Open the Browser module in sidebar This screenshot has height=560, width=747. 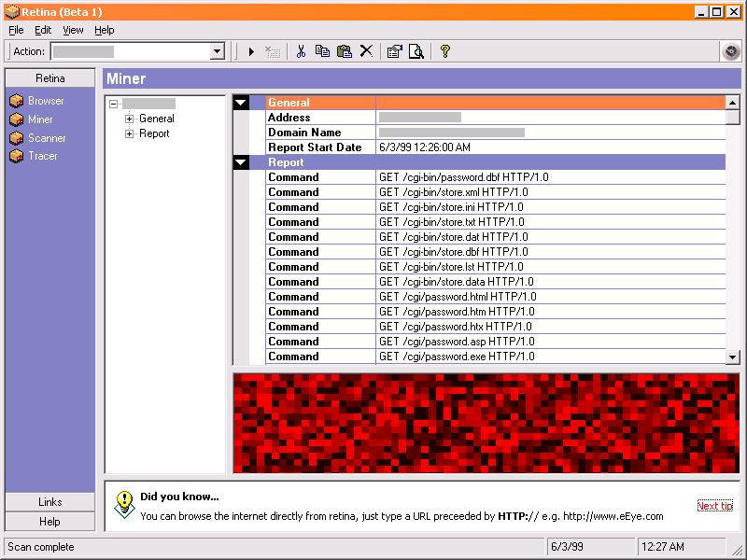46,101
